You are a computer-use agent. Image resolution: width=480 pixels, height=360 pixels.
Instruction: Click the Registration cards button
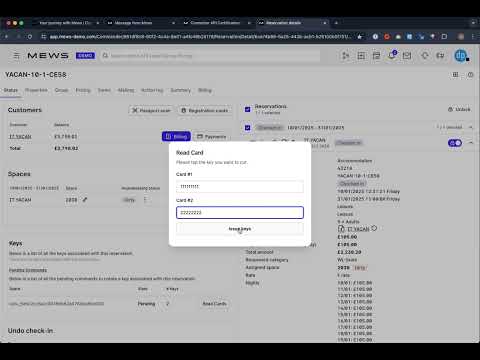tap(205, 110)
